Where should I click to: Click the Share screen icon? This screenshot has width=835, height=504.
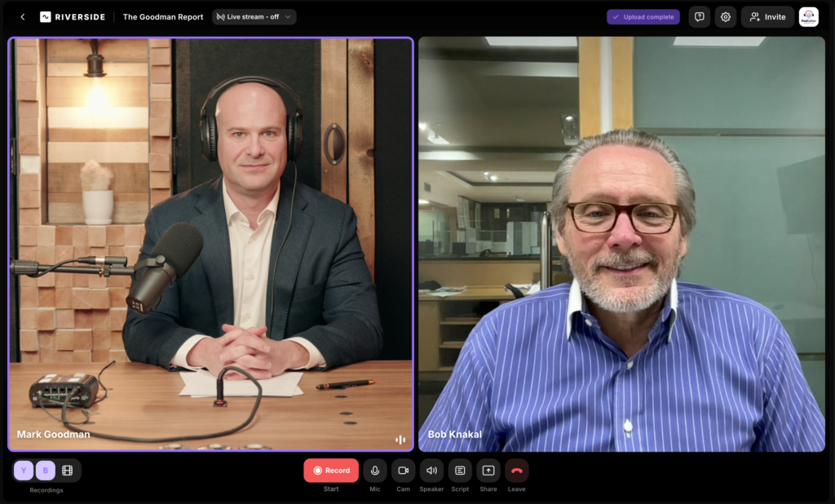(488, 470)
